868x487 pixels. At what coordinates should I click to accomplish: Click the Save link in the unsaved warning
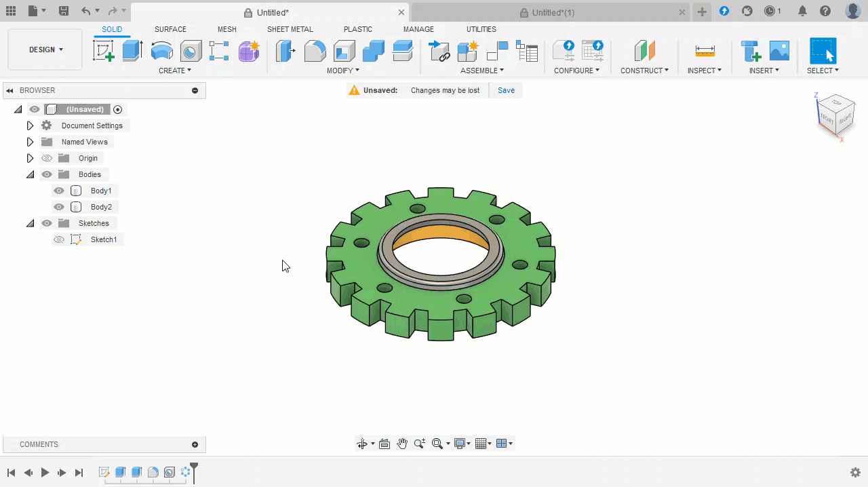coord(506,90)
